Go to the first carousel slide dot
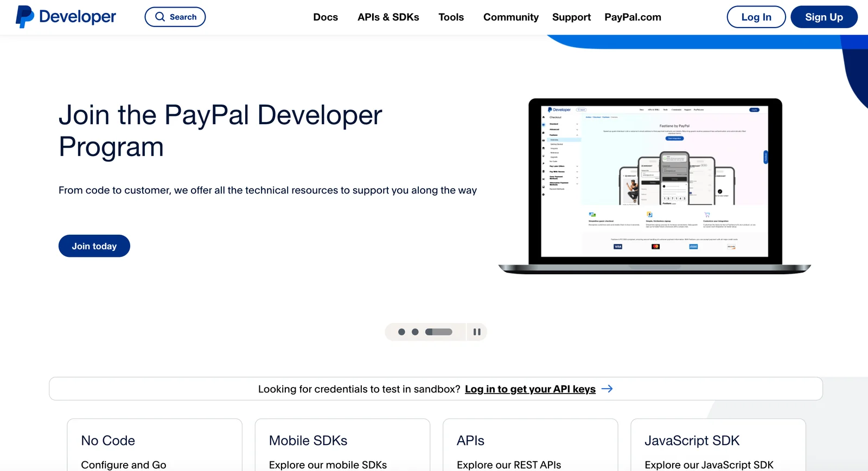This screenshot has height=471, width=868. point(401,332)
